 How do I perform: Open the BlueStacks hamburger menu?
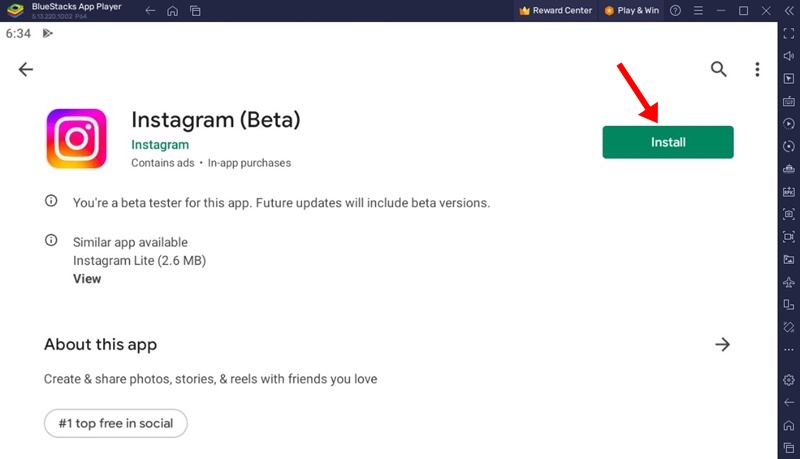click(698, 10)
